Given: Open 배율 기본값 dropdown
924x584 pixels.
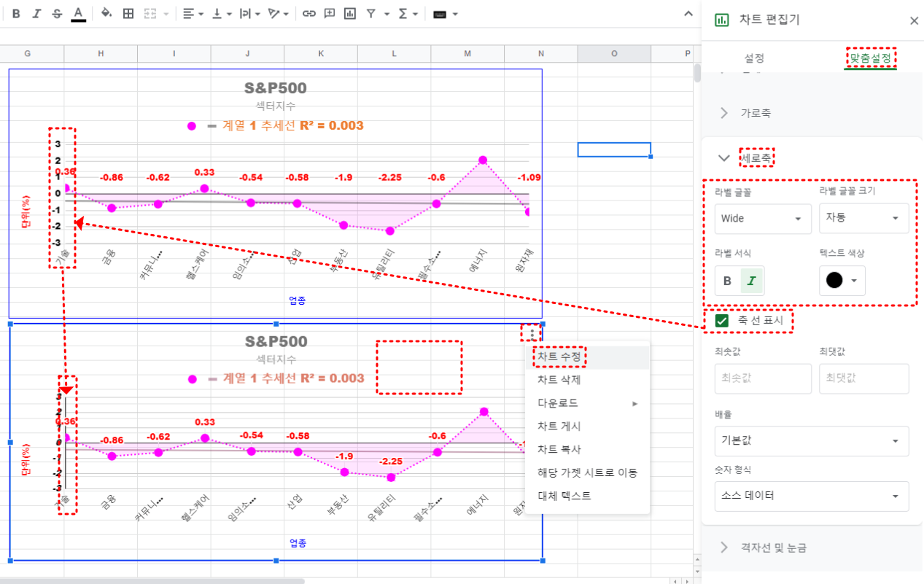Looking at the screenshot, I should point(812,441).
